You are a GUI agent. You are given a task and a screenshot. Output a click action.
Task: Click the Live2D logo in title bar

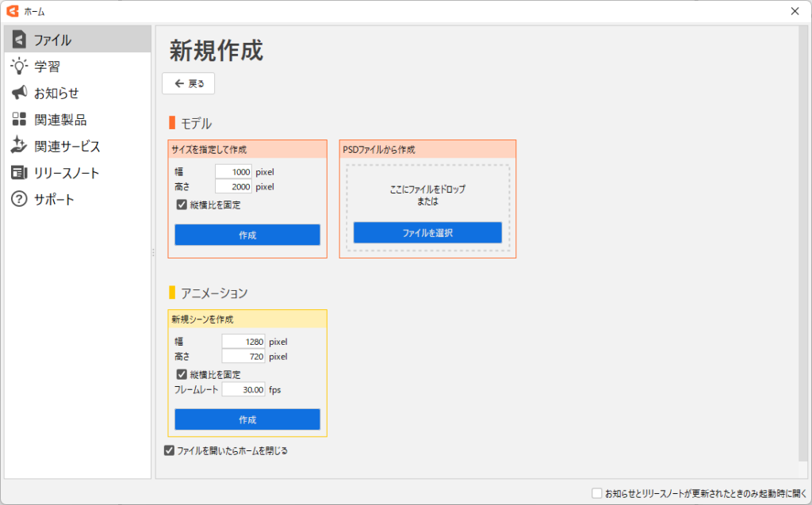(12, 11)
